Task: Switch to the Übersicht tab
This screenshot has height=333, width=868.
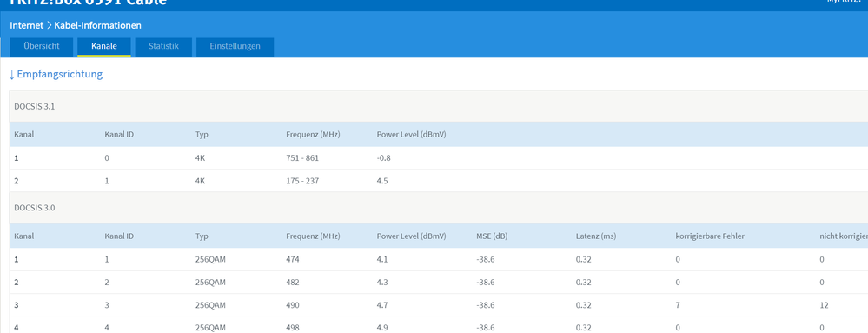Action: (x=42, y=47)
